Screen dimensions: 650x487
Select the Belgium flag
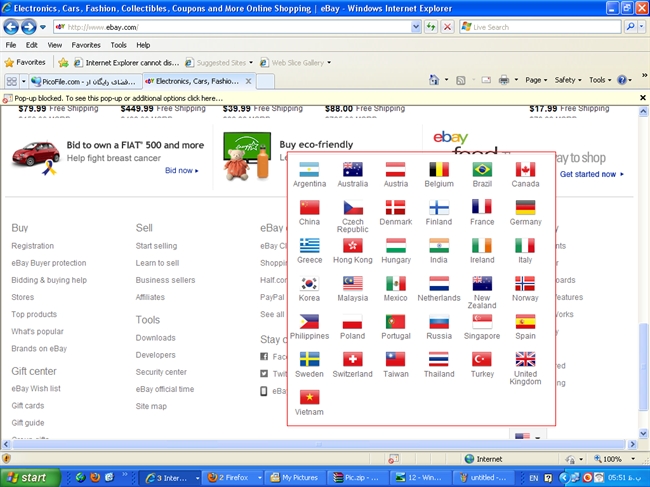(439, 170)
